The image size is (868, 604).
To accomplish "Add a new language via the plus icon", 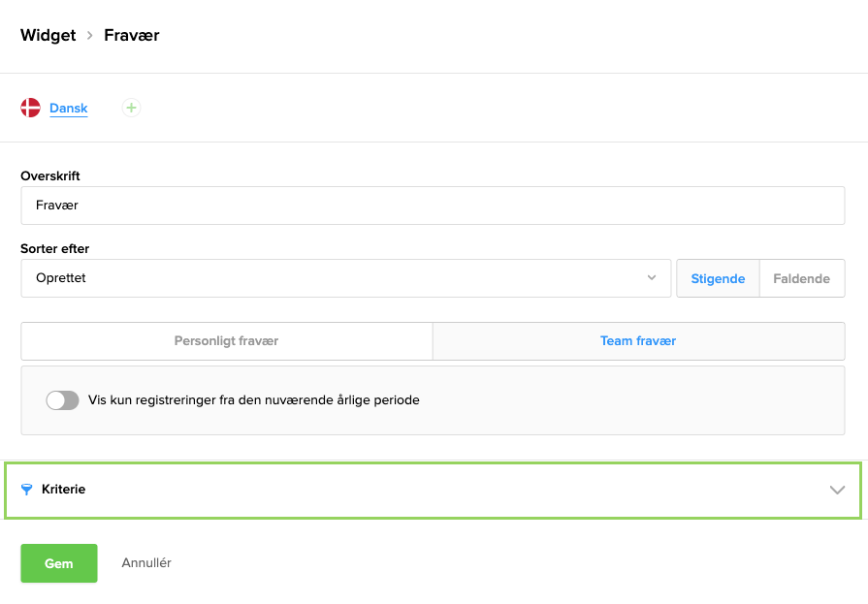I will coord(131,108).
